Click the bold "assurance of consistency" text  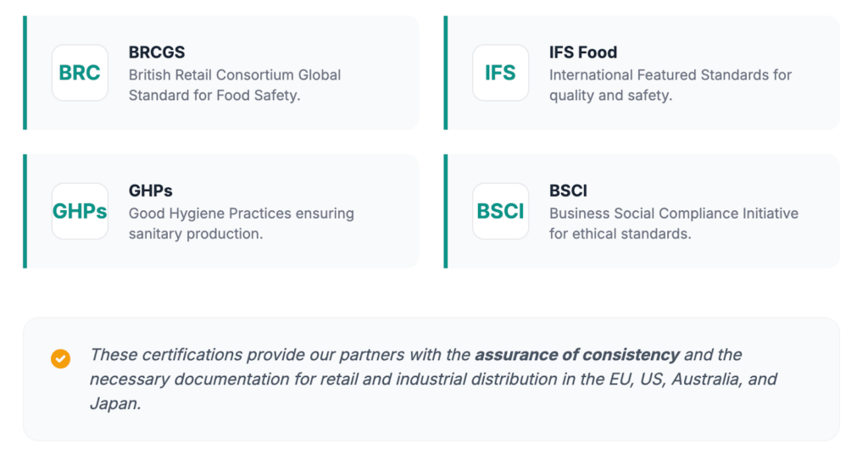[x=576, y=355]
